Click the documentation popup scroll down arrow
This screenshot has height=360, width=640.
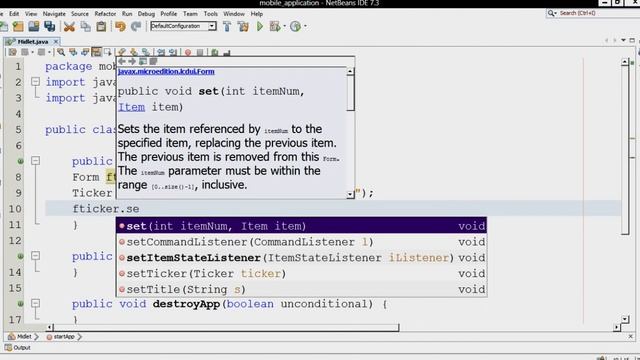point(350,195)
